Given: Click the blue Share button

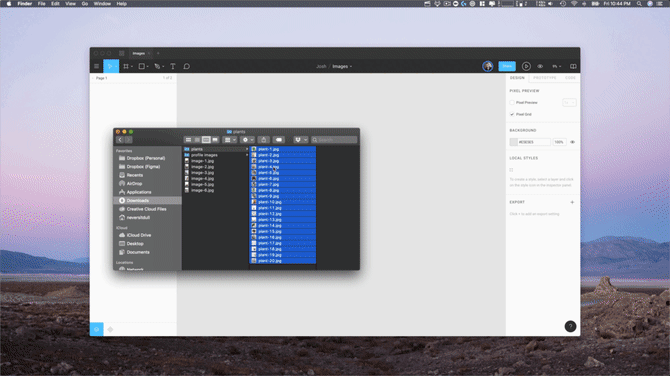Looking at the screenshot, I should [507, 66].
